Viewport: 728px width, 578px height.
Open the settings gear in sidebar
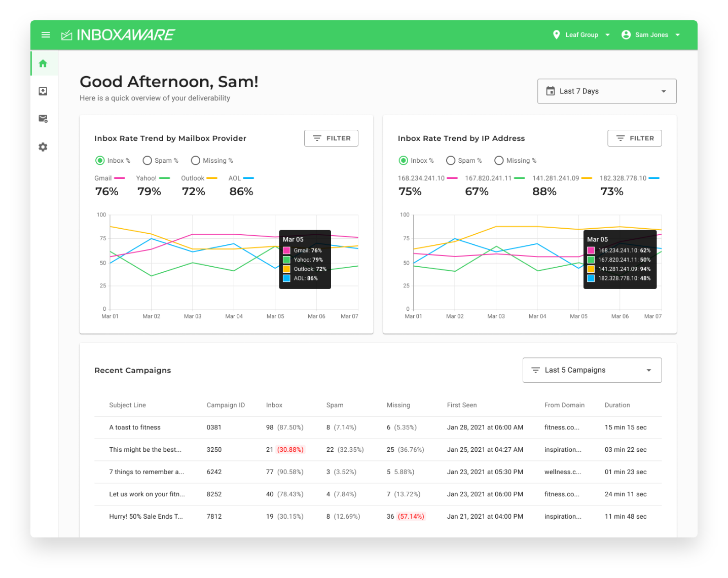tap(43, 147)
